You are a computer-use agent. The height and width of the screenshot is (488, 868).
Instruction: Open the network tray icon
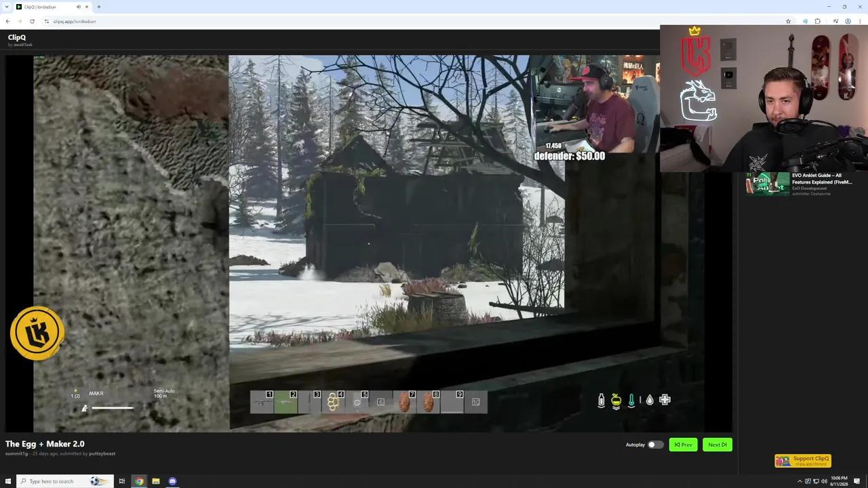click(x=816, y=481)
